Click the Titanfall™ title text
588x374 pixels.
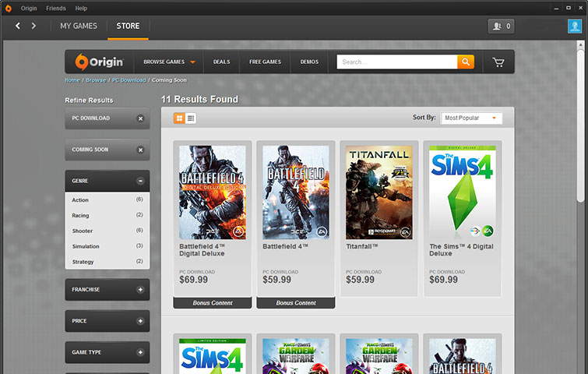click(362, 246)
